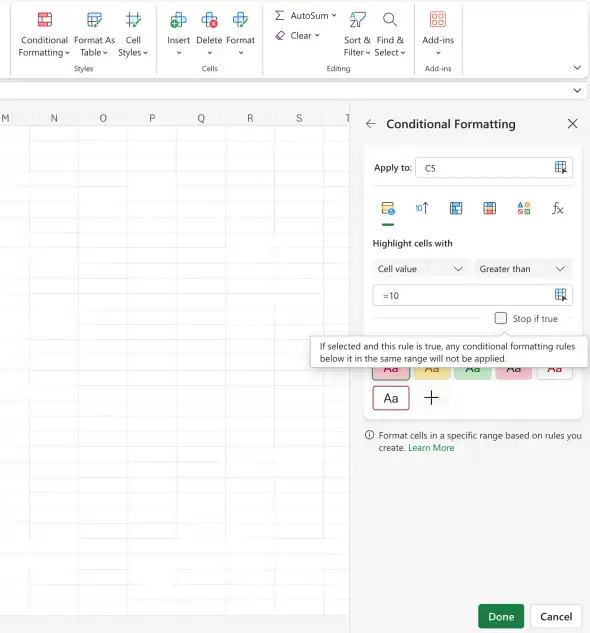Select column Q header
The height and width of the screenshot is (633, 590).
click(201, 118)
